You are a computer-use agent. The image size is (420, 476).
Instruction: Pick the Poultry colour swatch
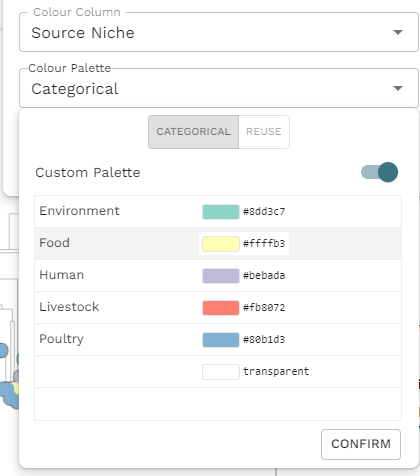pos(221,340)
